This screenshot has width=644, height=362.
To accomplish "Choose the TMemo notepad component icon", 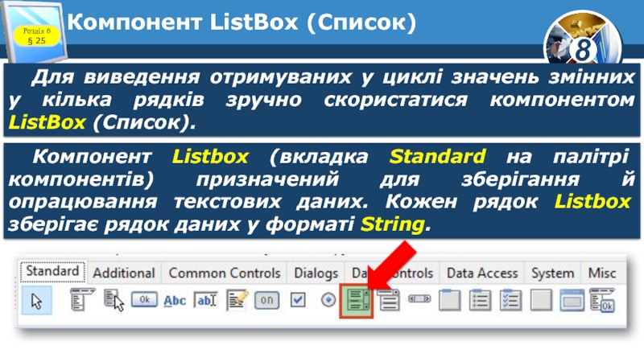I will coord(237,299).
